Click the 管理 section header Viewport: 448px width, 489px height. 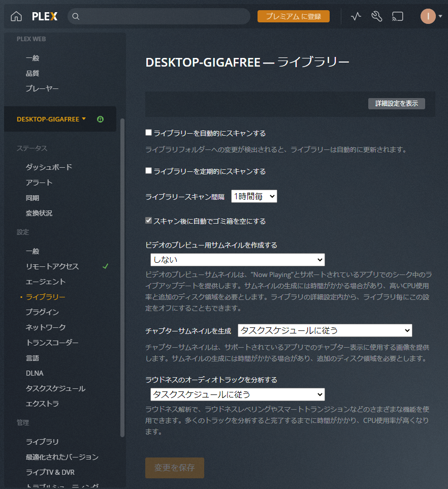coord(23,422)
